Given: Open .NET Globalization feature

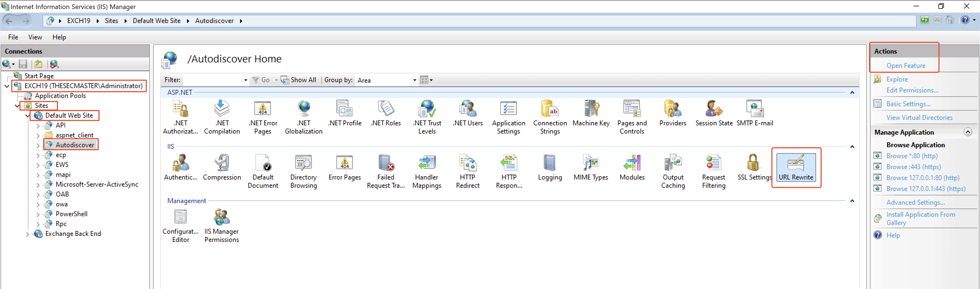Looking at the screenshot, I should [303, 117].
